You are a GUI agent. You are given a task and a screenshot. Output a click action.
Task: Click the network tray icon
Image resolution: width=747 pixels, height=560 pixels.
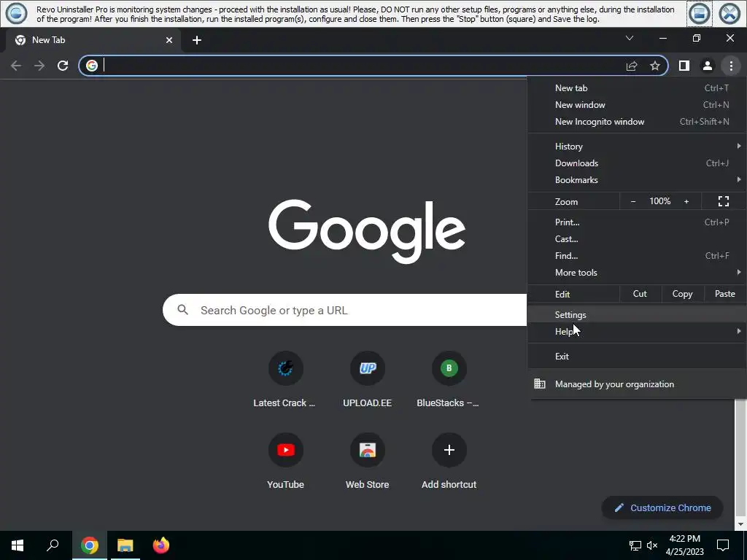[x=635, y=545]
